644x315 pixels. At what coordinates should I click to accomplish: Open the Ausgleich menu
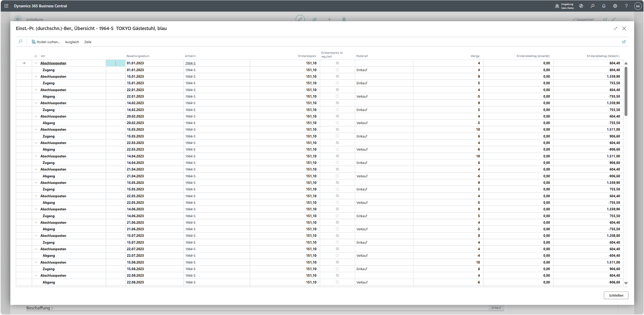tap(72, 42)
